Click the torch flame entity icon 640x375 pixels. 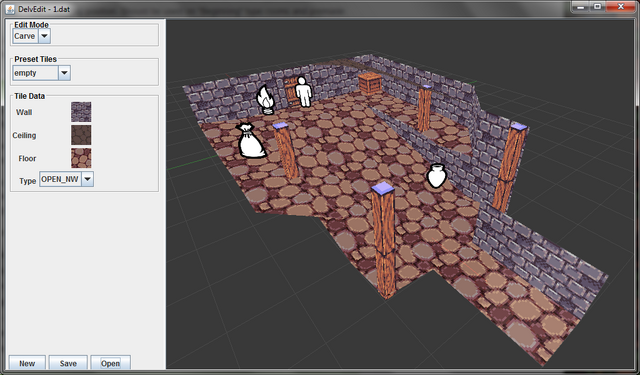click(265, 100)
